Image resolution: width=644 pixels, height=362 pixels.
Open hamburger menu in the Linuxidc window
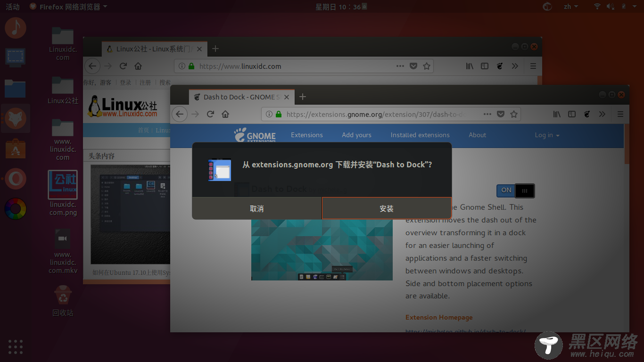pos(533,66)
